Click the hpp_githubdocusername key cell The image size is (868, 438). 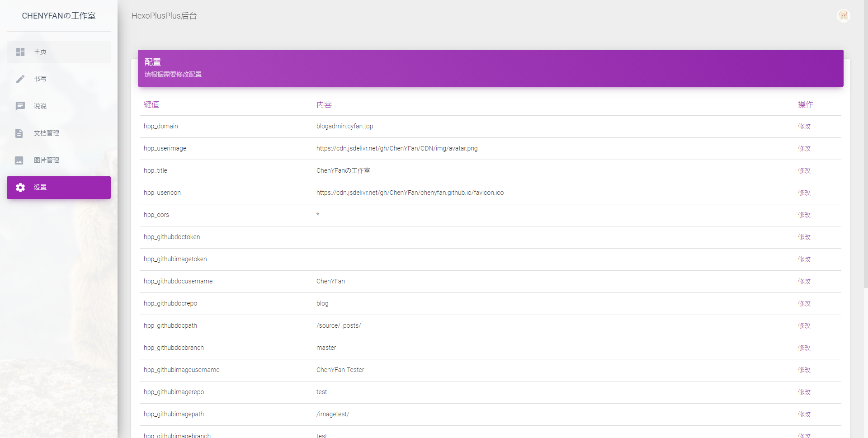tap(178, 281)
